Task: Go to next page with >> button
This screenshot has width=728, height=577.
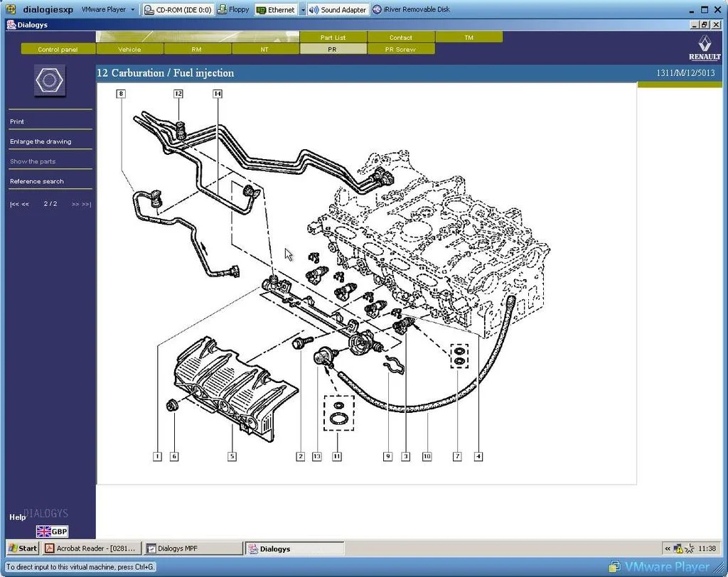Action: pyautogui.click(x=75, y=204)
